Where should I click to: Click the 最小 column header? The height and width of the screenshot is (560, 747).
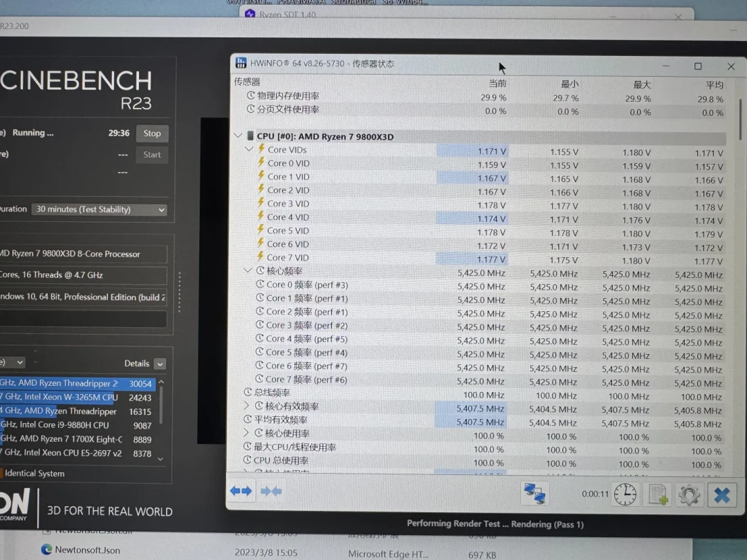[569, 84]
